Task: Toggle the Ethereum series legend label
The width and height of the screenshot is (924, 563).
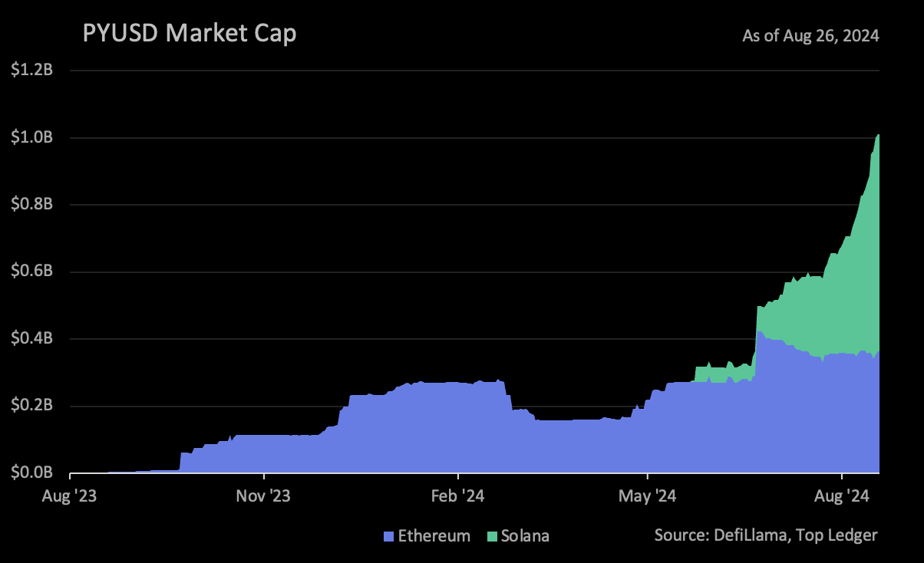Action: coord(434,536)
